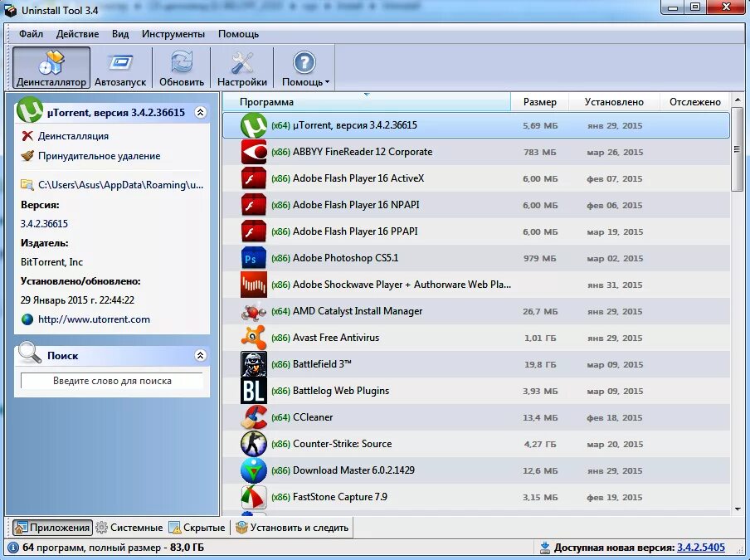Select the Adobe Flash Player 16 PPAPI icon
750x560 pixels.
click(254, 231)
